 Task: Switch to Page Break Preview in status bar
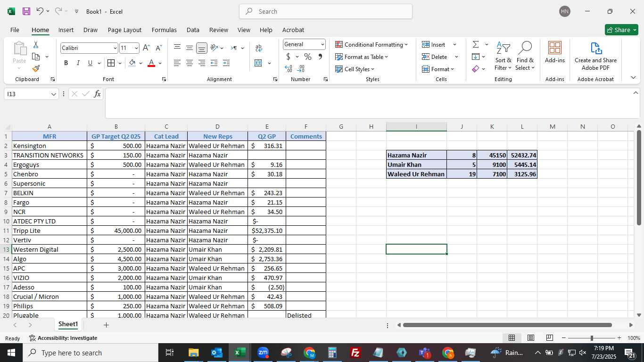[549, 338]
